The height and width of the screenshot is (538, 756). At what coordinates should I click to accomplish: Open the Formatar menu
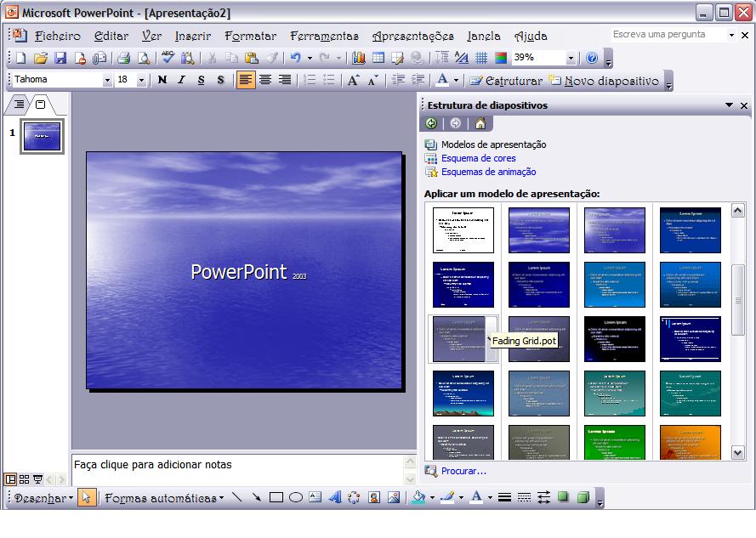pyautogui.click(x=250, y=36)
